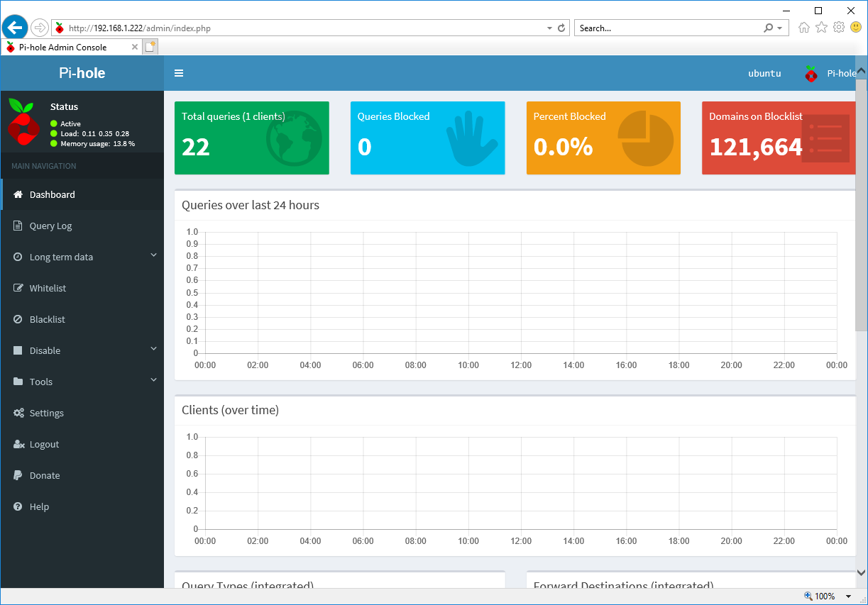This screenshot has height=605, width=868.
Task: Click the hamburger sidebar toggle icon
Action: (179, 73)
